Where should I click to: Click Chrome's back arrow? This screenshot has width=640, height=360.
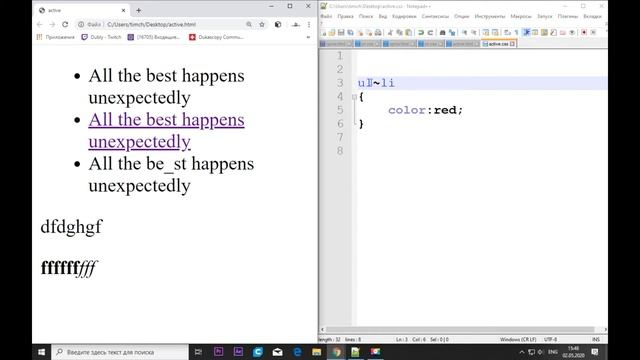point(40,24)
